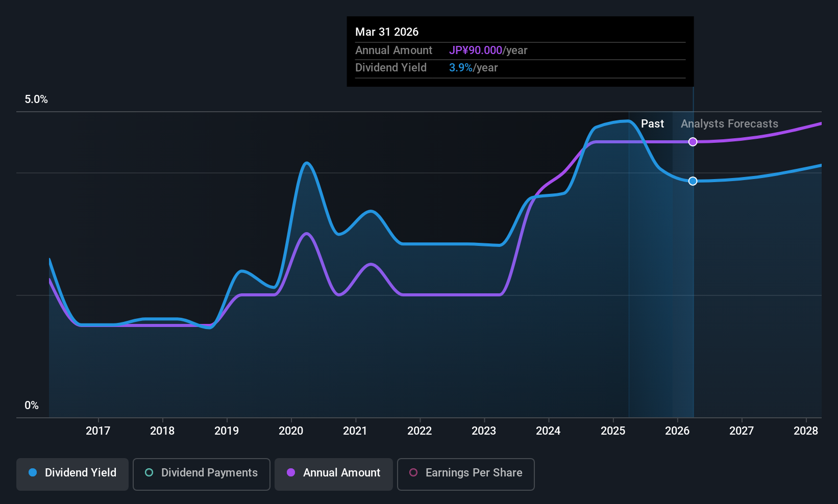The height and width of the screenshot is (504, 838).
Task: Toggle the Dividend Yield legend button
Action: click(x=72, y=474)
